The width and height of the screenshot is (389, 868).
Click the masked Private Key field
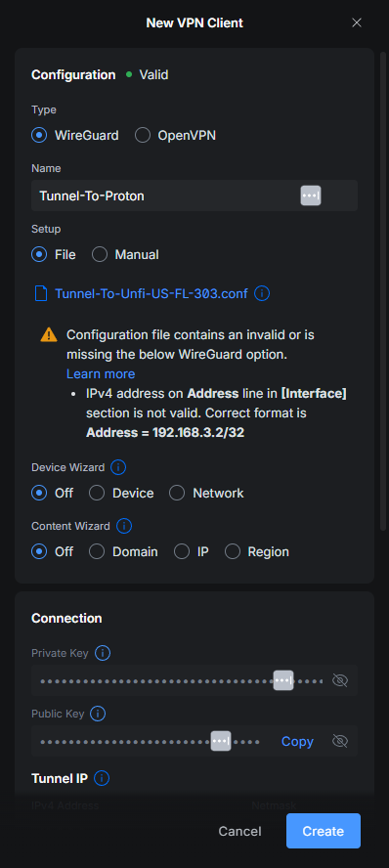[x=194, y=680]
